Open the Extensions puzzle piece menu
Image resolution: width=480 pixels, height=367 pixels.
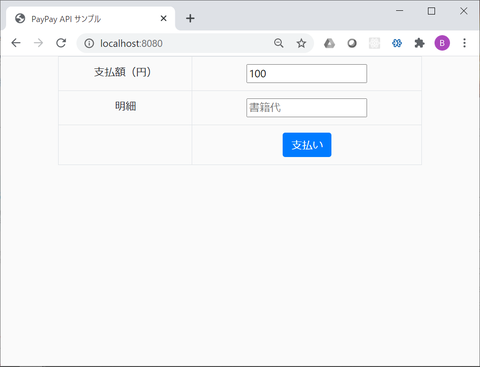point(419,43)
